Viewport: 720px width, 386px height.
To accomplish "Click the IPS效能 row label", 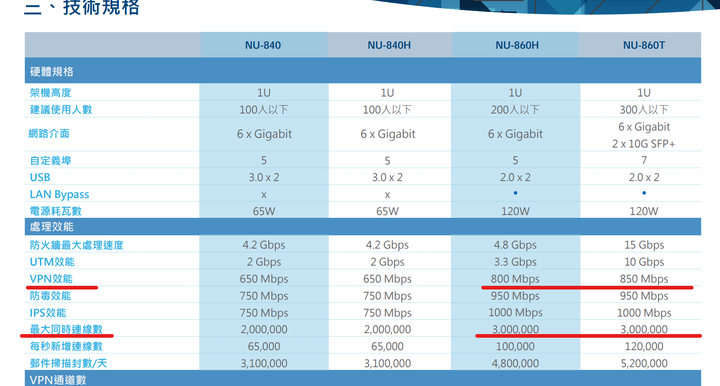I will [48, 313].
